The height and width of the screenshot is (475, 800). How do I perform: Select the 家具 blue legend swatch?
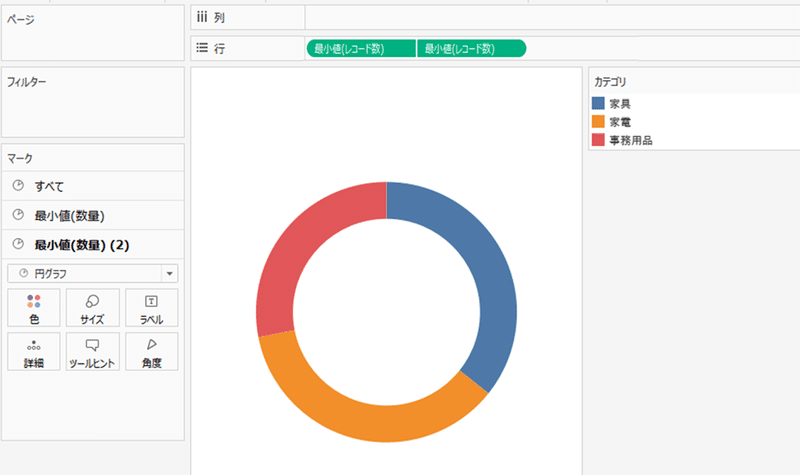(x=598, y=104)
